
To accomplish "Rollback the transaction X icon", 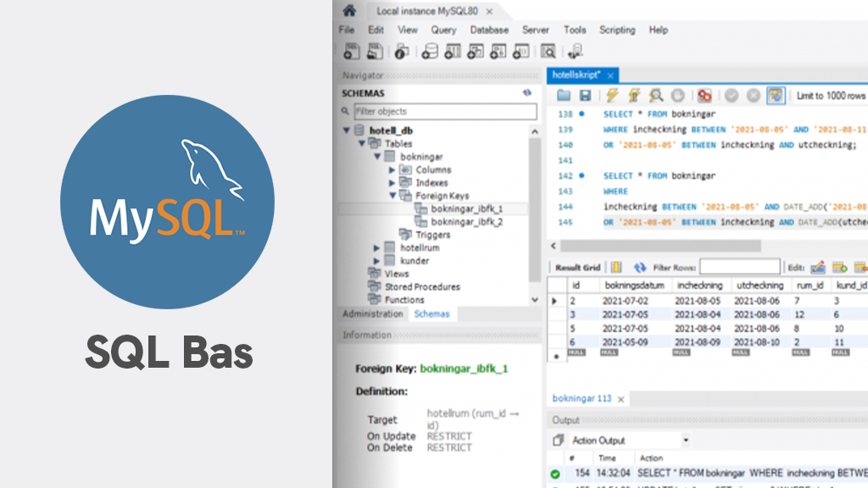I will 754,95.
